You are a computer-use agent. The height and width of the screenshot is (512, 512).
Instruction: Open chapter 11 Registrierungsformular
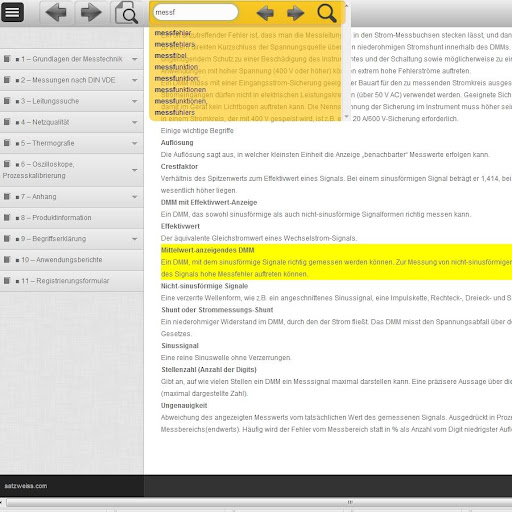pyautogui.click(x=72, y=281)
